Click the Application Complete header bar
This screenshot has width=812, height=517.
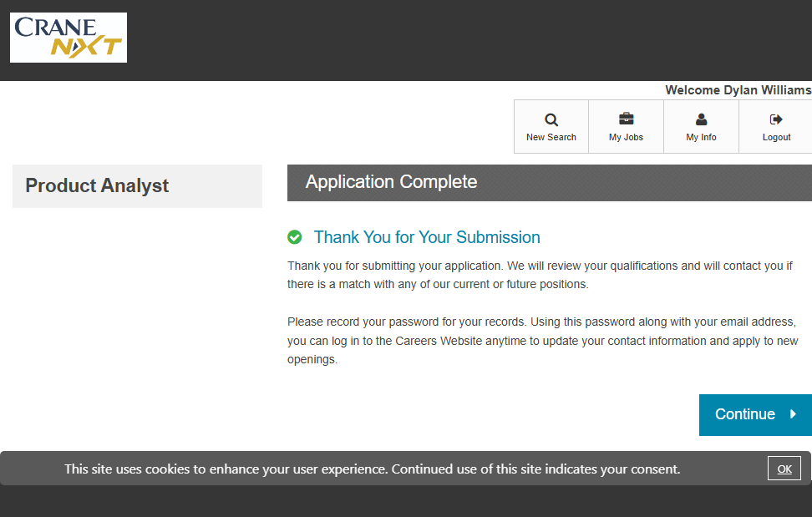pyautogui.click(x=549, y=182)
